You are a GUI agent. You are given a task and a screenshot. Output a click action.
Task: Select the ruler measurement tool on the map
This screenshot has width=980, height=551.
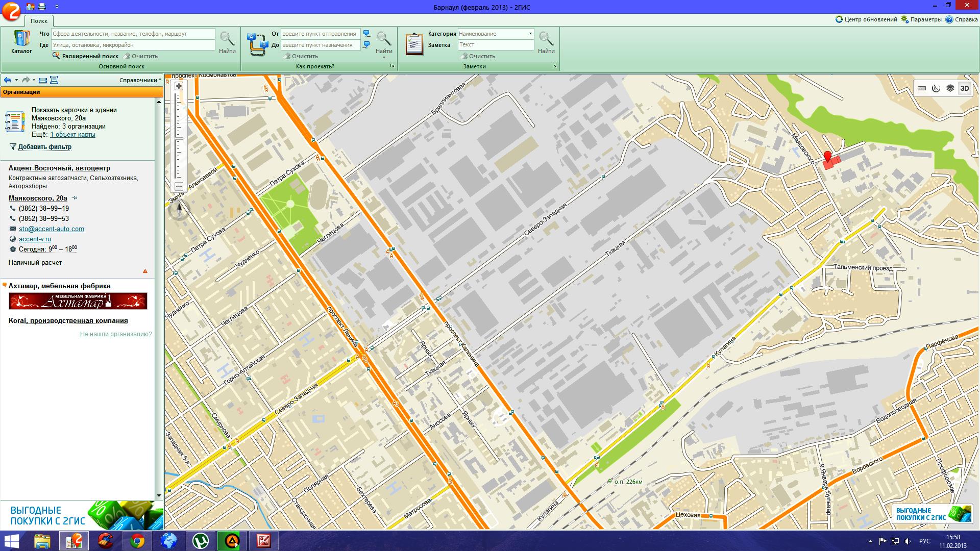(x=922, y=88)
